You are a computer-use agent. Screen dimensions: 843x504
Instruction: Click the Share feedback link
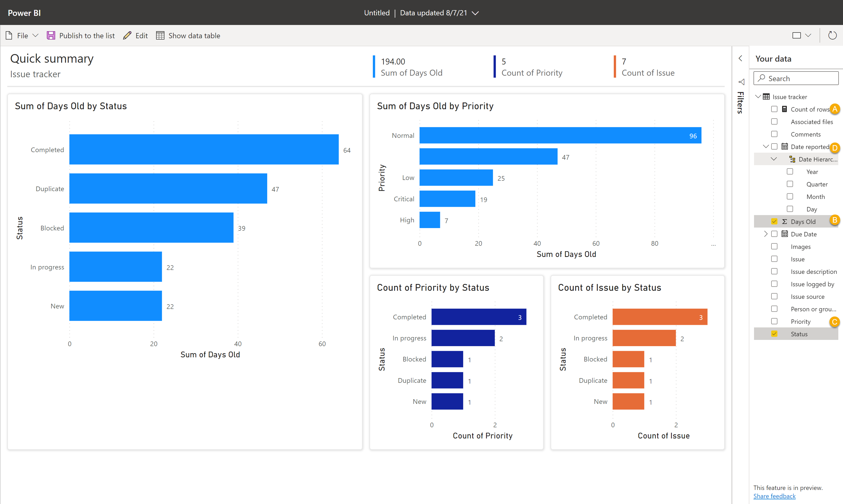pos(774,496)
